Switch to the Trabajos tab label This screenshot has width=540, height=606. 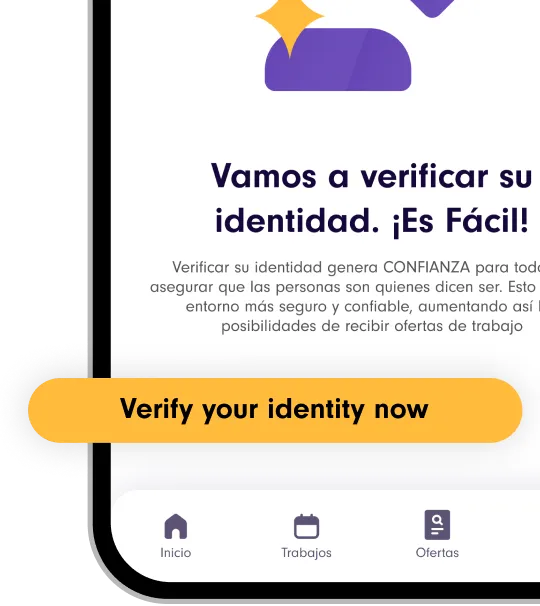tap(307, 553)
